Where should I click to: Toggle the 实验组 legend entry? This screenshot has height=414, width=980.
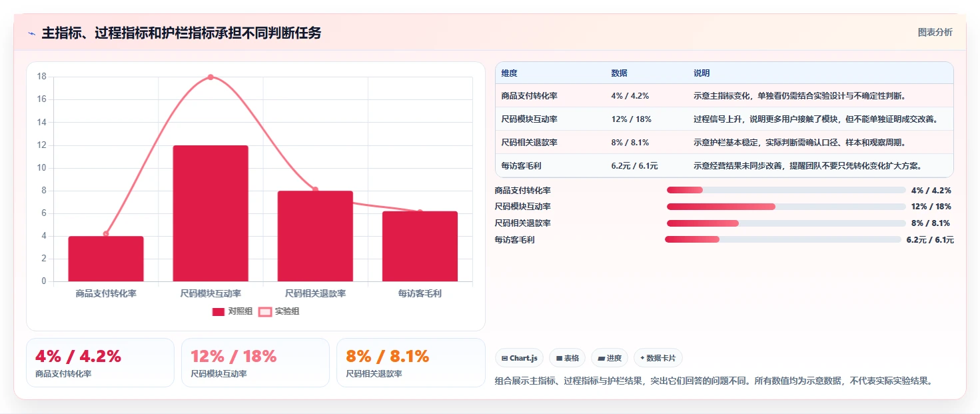click(x=279, y=311)
